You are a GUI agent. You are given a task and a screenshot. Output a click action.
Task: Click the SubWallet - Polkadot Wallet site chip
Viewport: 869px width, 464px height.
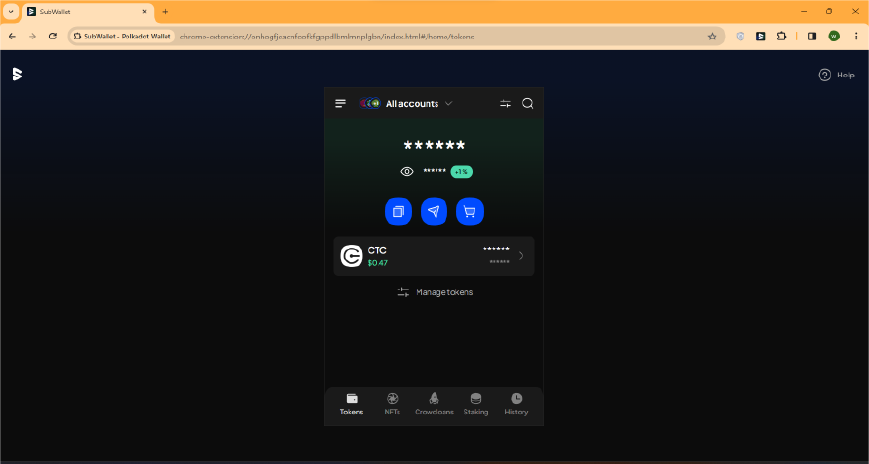(122, 37)
